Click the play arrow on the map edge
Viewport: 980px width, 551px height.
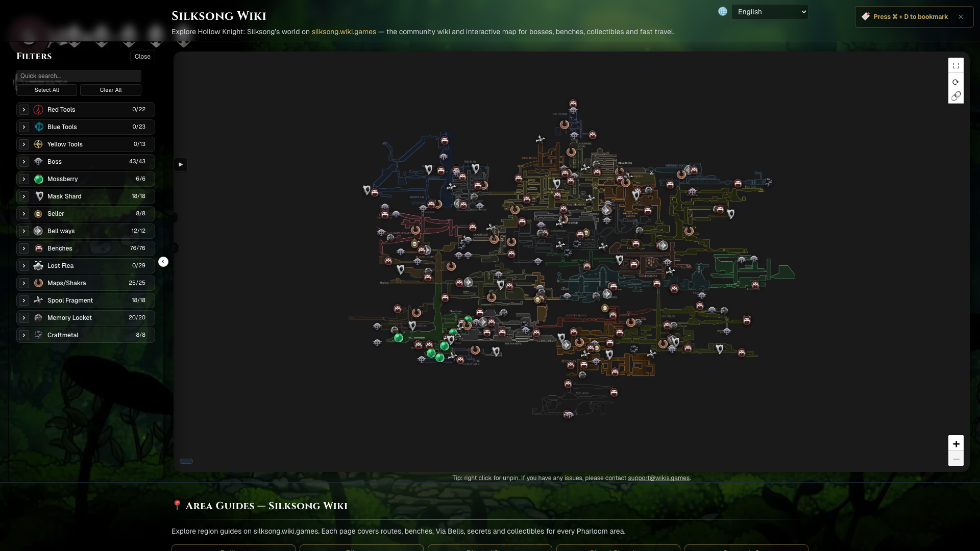(180, 164)
